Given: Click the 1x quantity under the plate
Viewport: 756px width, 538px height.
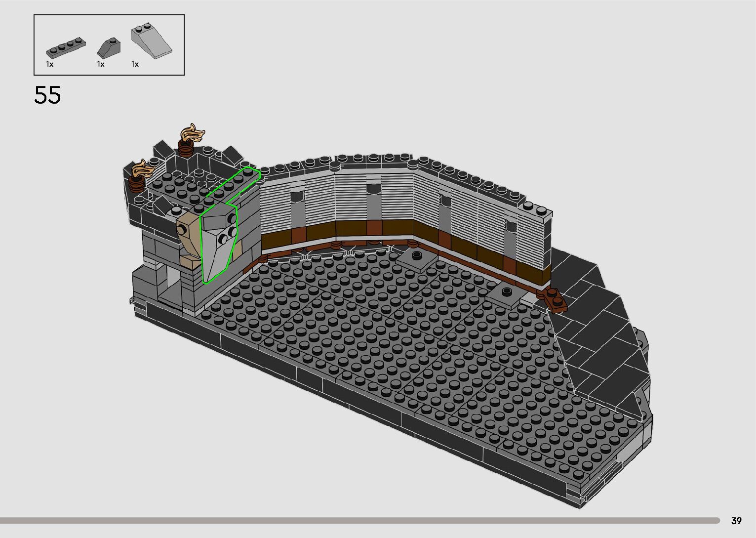Looking at the screenshot, I should point(50,64).
